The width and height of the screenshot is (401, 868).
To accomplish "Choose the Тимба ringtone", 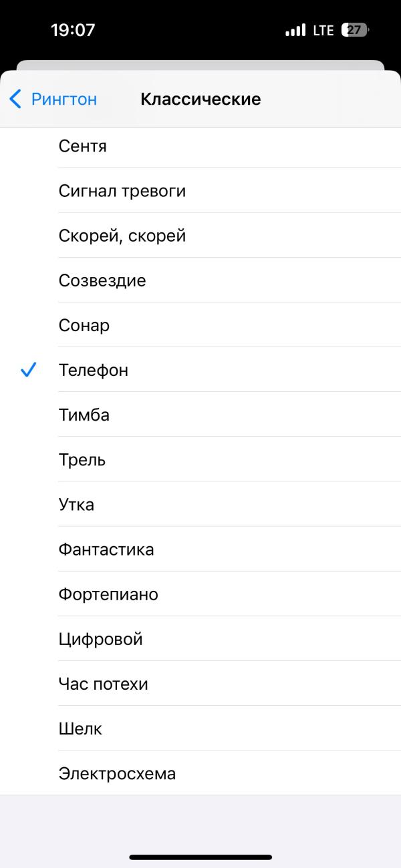I will pyautogui.click(x=200, y=415).
